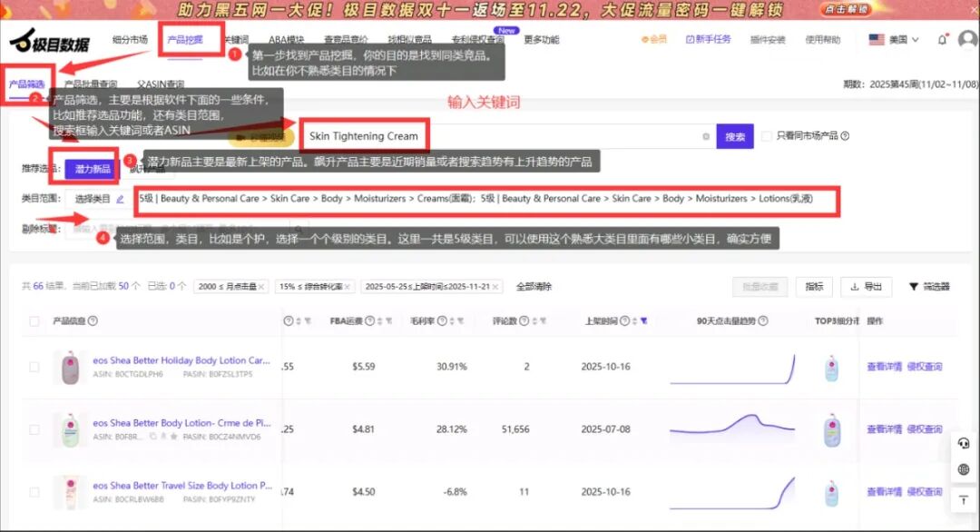
Task: Toggle the select-all checkbox in table header
Action: pos(34,321)
